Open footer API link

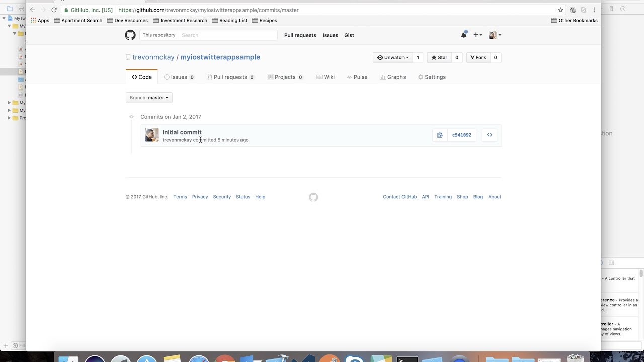(x=425, y=197)
